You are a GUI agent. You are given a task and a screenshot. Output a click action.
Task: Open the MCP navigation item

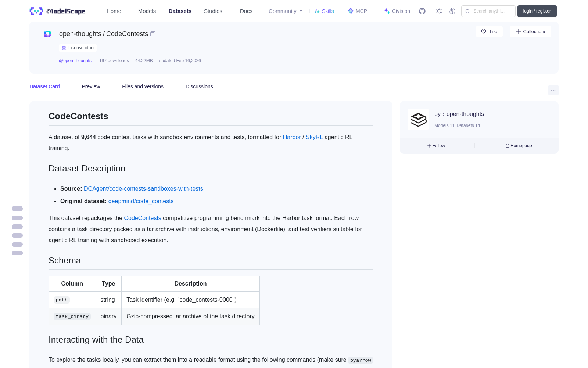click(x=357, y=11)
